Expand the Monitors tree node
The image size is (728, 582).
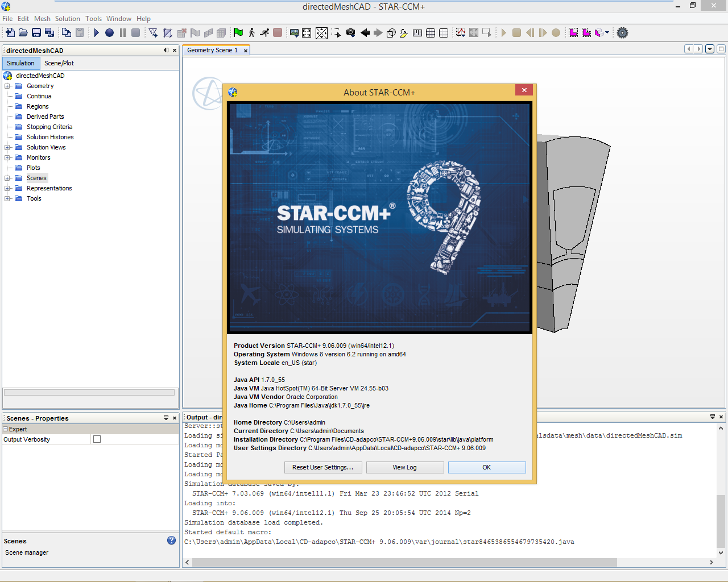pyautogui.click(x=7, y=158)
